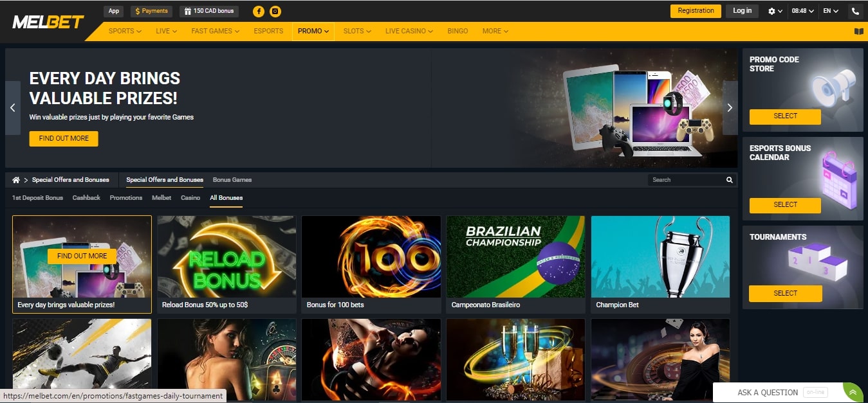Select the Special Offers and Bonuses tab

click(165, 180)
